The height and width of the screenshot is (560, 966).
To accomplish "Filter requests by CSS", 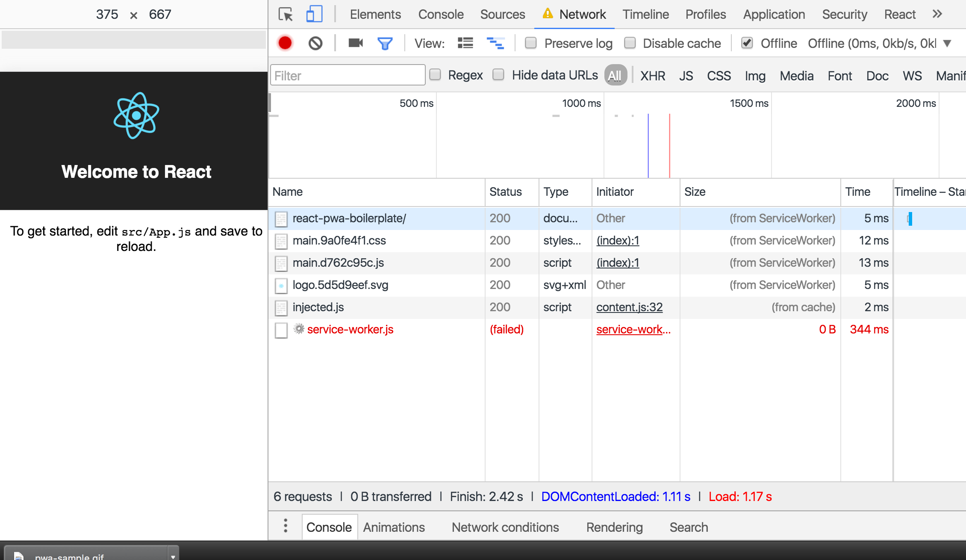I will 719,76.
